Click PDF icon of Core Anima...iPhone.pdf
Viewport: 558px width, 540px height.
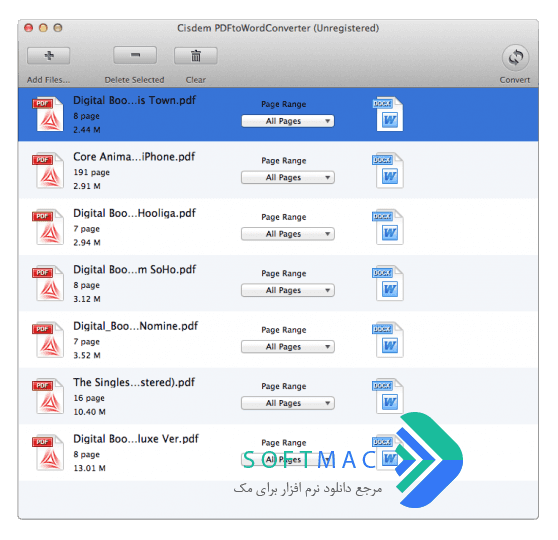[48, 170]
